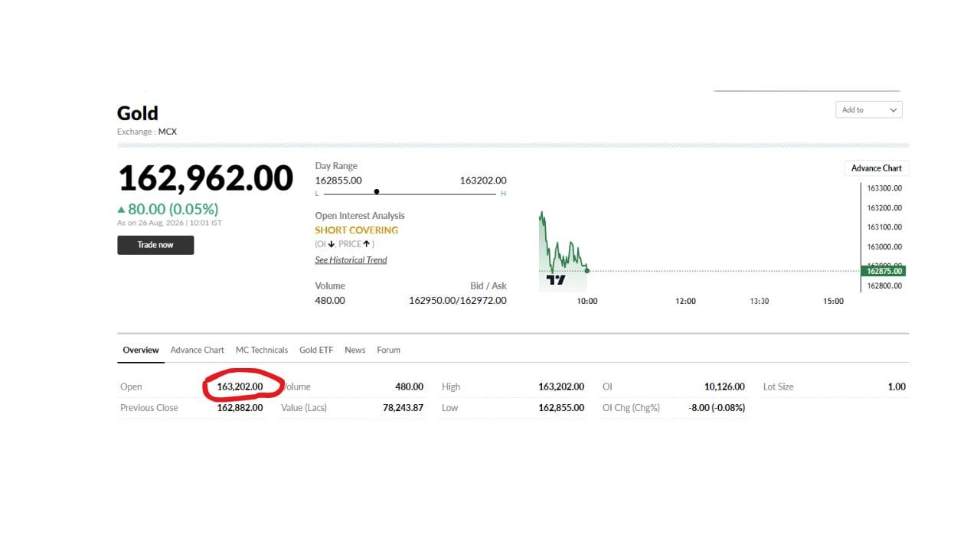This screenshot has width=980, height=551.
Task: Click the day range slider marker
Action: point(377,191)
